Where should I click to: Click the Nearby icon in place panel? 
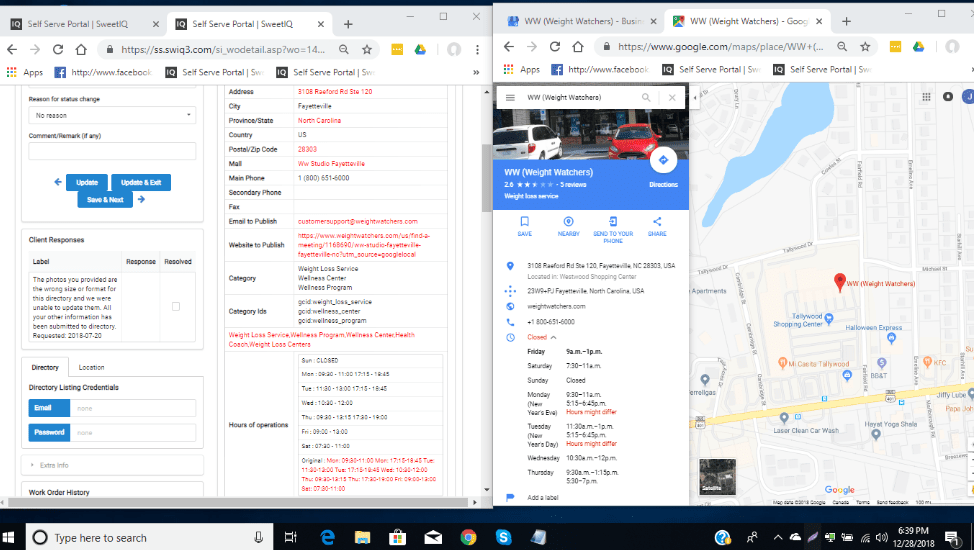[x=568, y=222]
